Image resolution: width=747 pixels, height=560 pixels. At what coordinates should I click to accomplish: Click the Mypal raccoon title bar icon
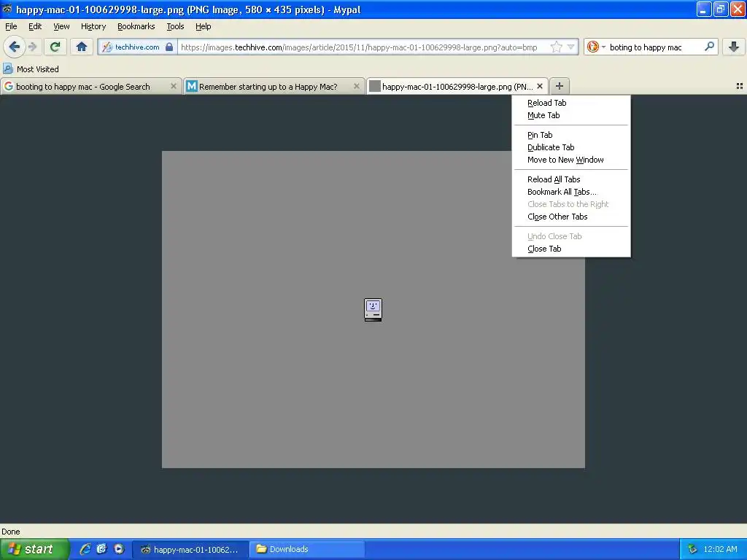tap(7, 9)
